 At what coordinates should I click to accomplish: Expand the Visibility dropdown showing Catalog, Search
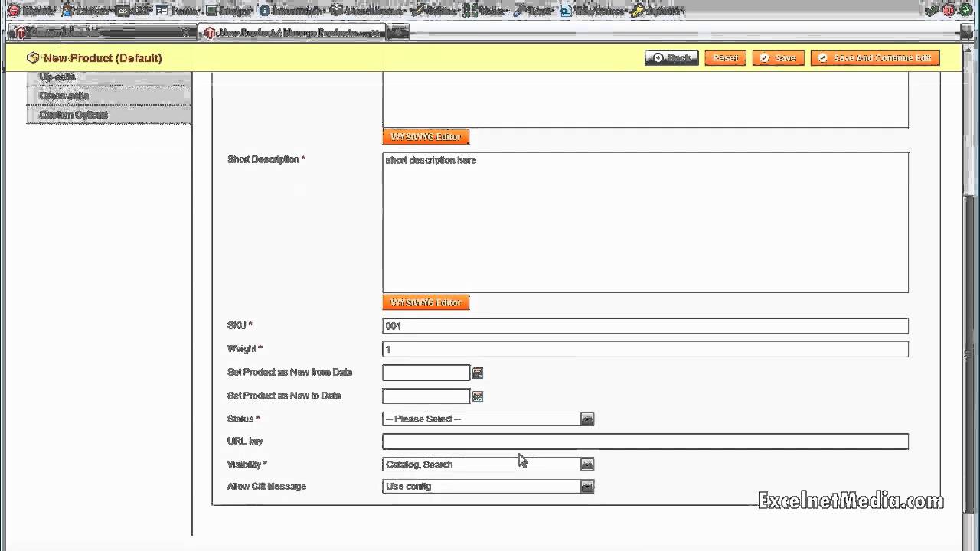click(488, 464)
